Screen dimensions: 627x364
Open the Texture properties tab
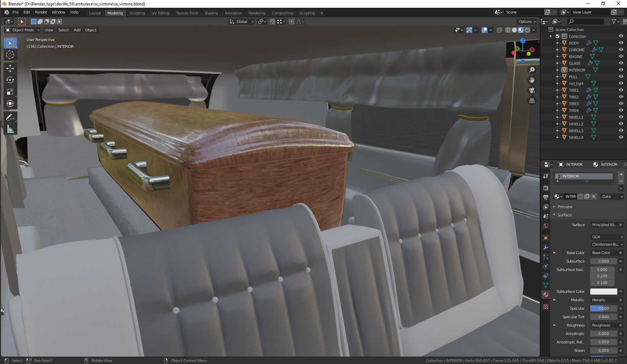click(546, 307)
